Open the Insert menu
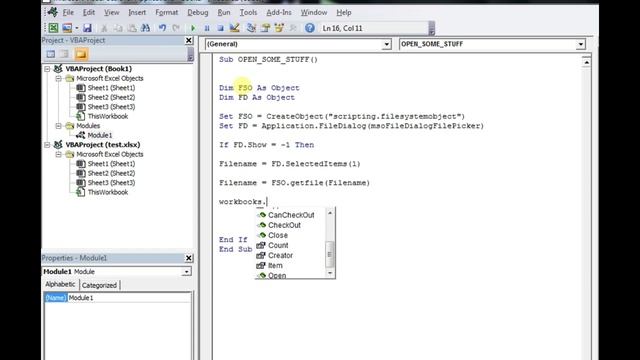The image size is (640, 360). [x=137, y=13]
